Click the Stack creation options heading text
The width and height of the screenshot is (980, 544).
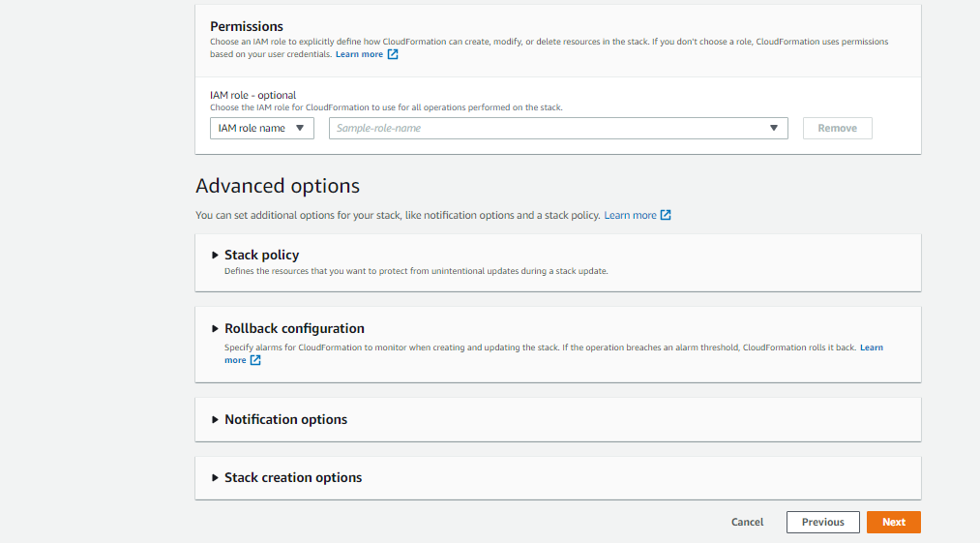coord(293,478)
